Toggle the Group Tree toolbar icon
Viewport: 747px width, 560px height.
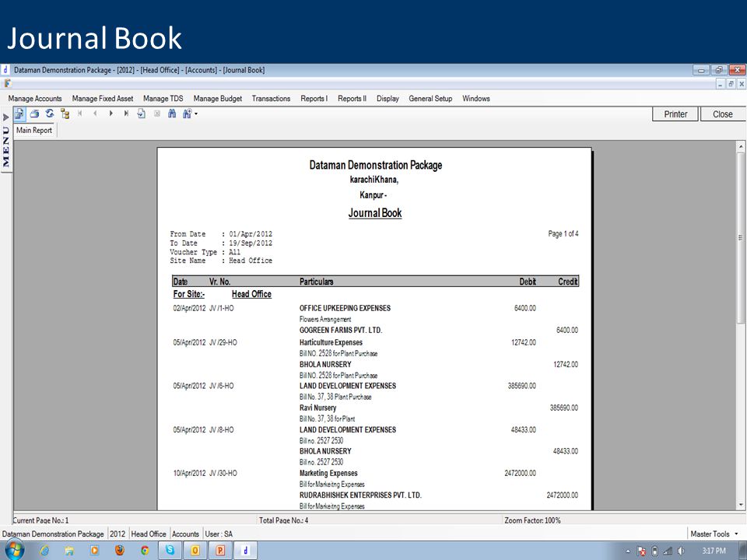point(65,114)
